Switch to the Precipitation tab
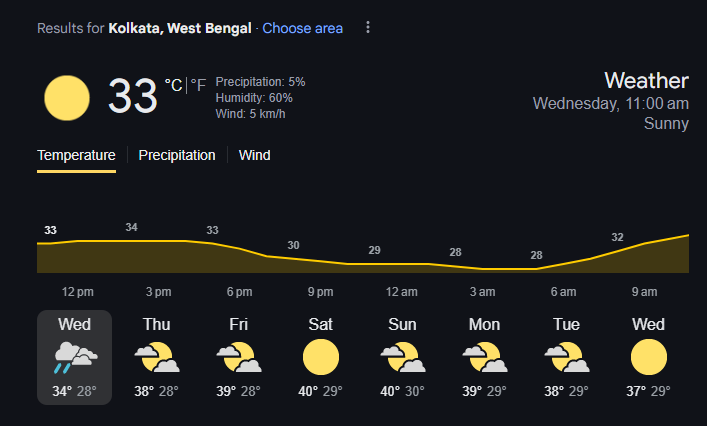Screen dimensions: 707x426 pyautogui.click(x=177, y=155)
